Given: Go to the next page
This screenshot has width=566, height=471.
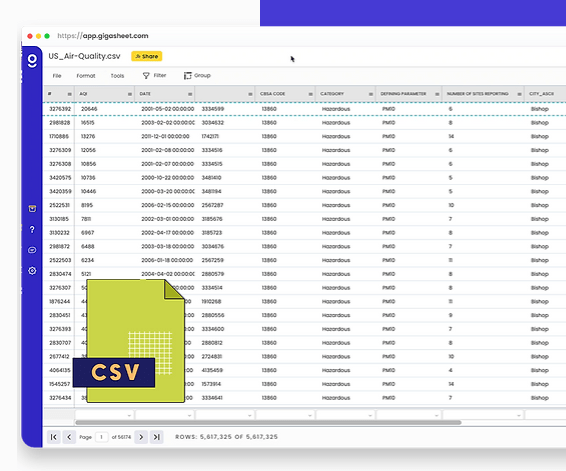Looking at the screenshot, I should click(x=141, y=437).
